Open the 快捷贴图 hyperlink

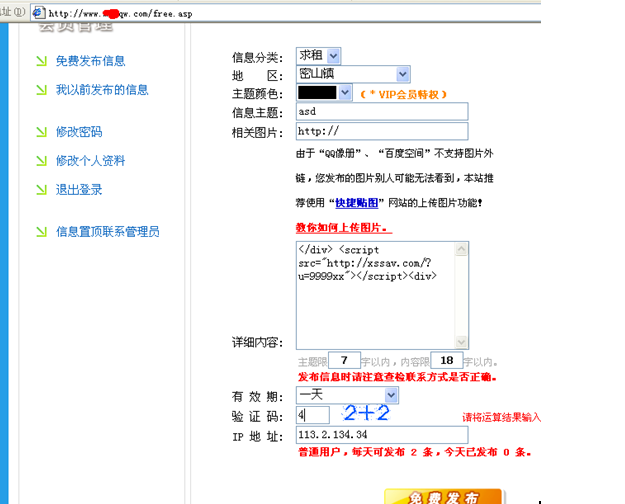point(356,203)
